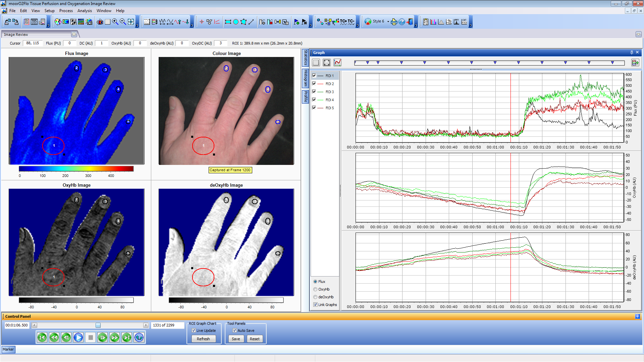
Task: Open the Style 6 dropdown
Action: click(388, 21)
